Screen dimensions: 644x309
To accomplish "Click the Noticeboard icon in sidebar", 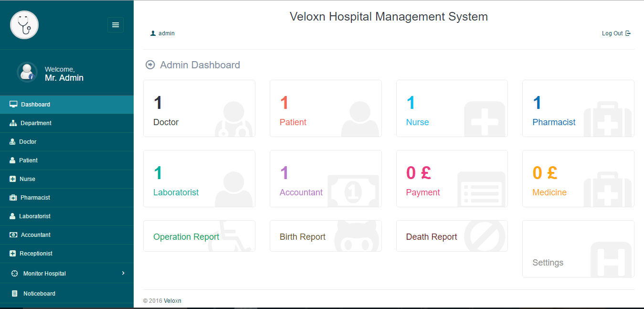I will [15, 294].
